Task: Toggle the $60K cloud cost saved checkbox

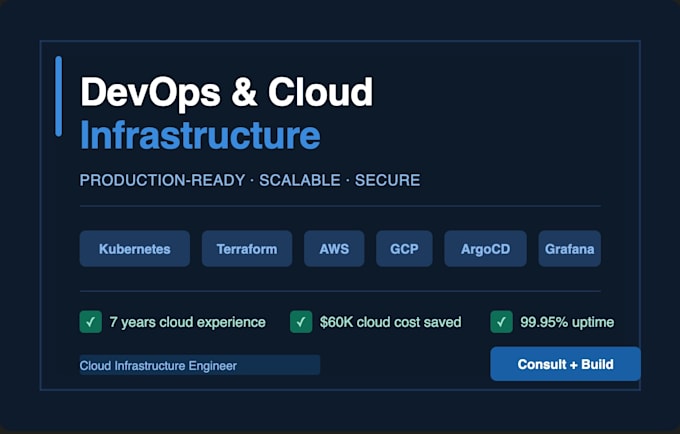Action: tap(301, 322)
